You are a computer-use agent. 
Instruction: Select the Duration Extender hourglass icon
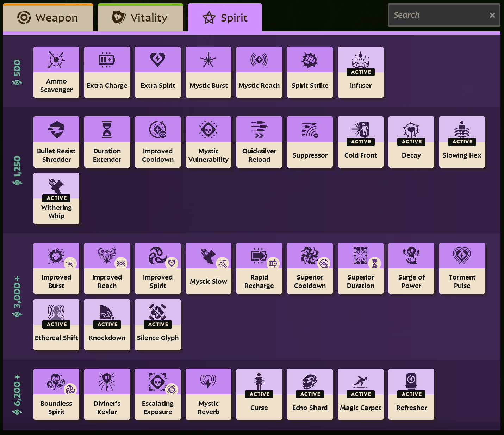(x=107, y=130)
